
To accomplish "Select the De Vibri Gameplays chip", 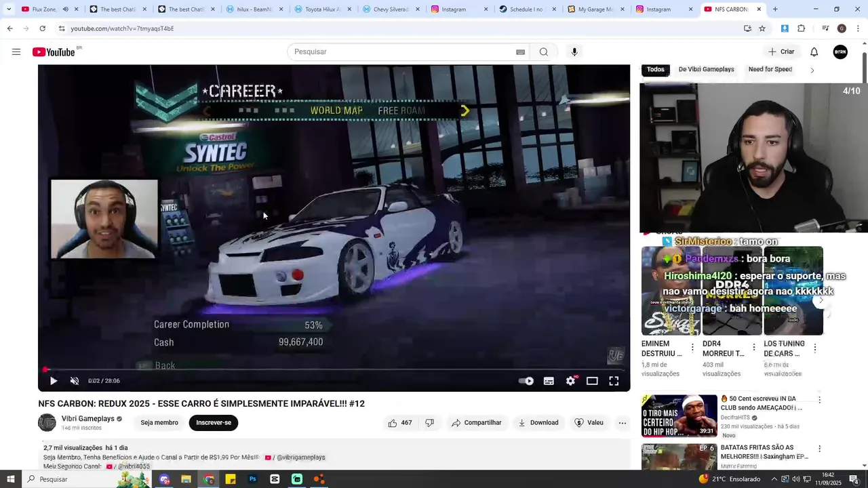I will point(706,69).
